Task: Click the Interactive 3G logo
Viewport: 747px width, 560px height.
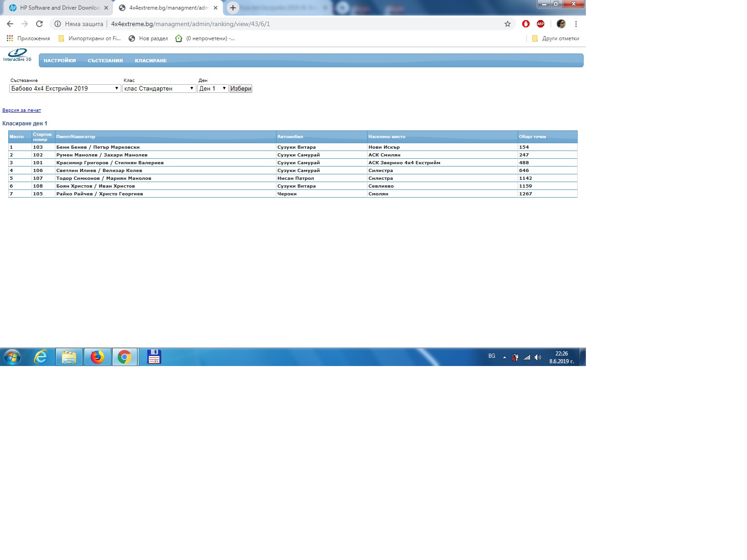Action: click(17, 55)
